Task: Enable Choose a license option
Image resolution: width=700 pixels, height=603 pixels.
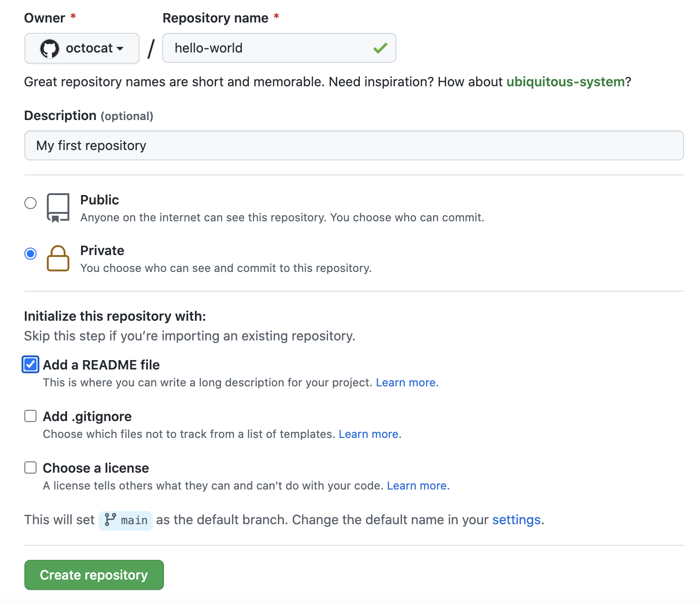Action: pos(30,467)
